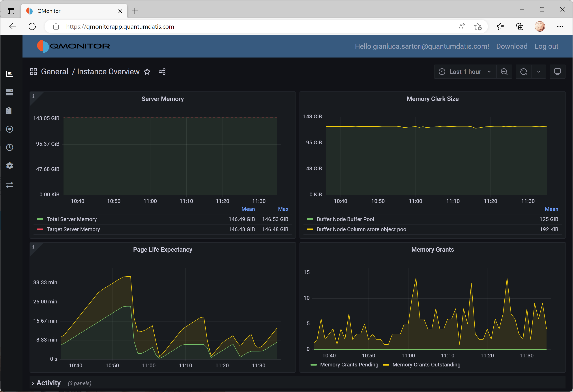The width and height of the screenshot is (573, 392).
Task: Toggle the Memory Grants Outstanding series in the legend
Action: tap(426, 364)
